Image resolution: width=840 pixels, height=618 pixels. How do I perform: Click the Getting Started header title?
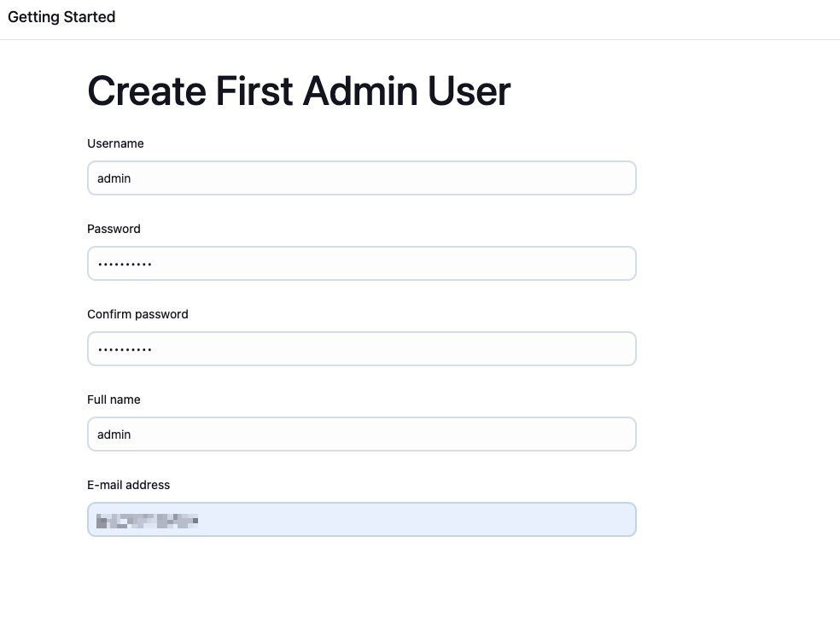coord(61,17)
